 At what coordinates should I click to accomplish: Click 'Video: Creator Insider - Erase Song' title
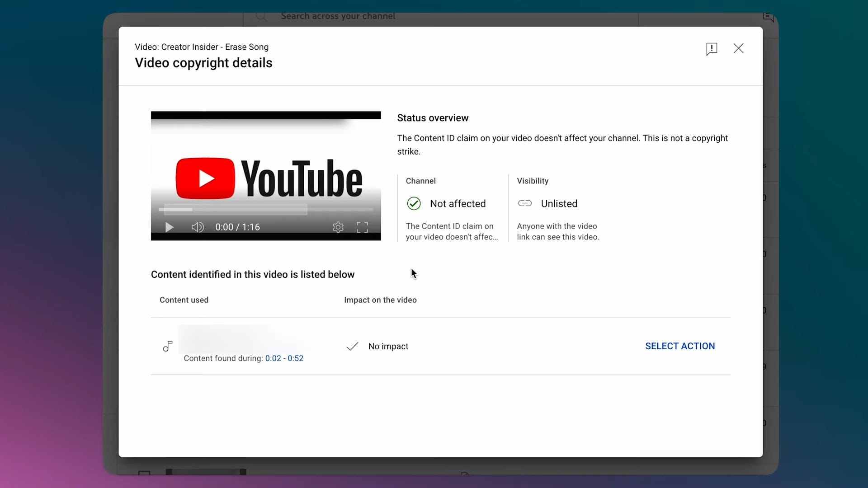coord(202,47)
